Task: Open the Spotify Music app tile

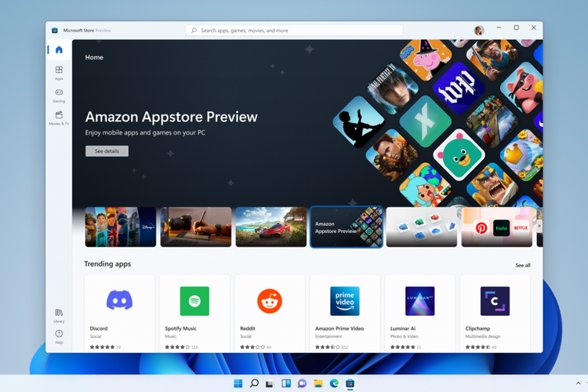Action: pyautogui.click(x=194, y=314)
